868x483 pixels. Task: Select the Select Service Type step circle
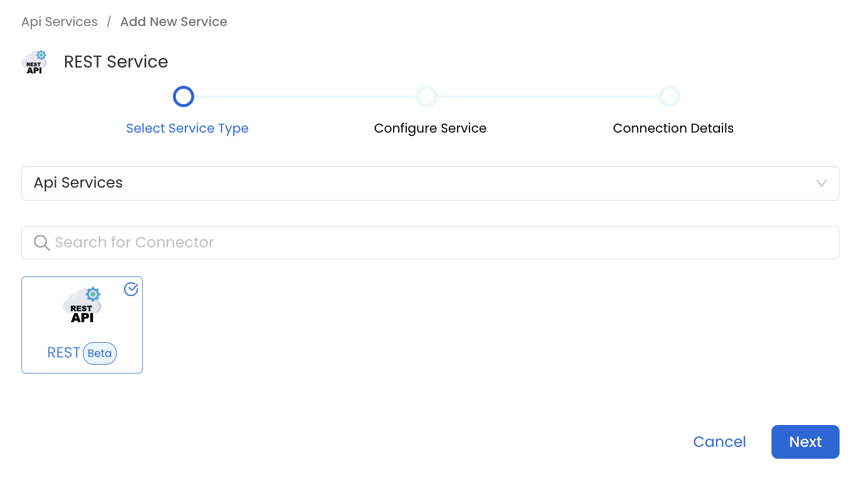[184, 96]
